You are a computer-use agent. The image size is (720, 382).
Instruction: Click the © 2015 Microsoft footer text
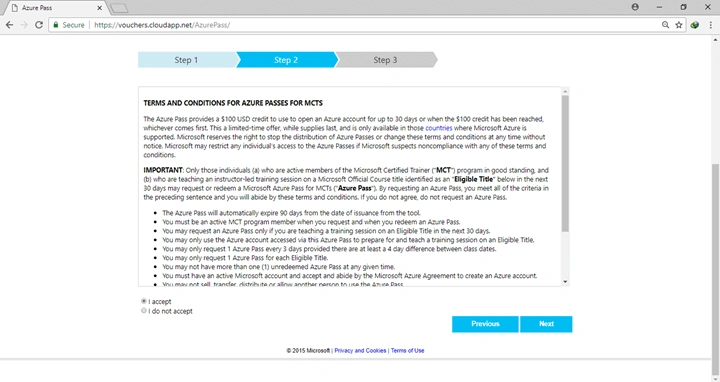(x=308, y=350)
